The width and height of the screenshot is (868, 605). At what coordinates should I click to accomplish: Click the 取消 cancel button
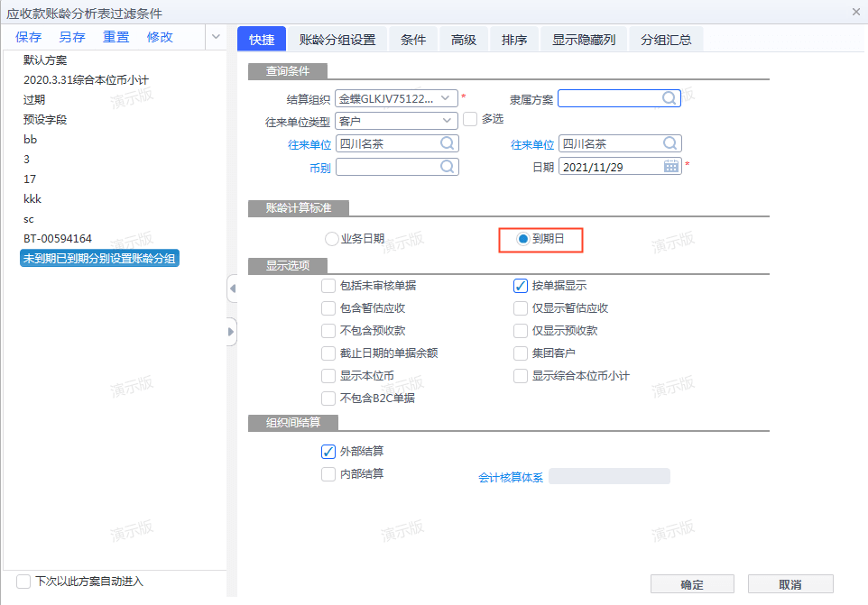pyautogui.click(x=790, y=584)
